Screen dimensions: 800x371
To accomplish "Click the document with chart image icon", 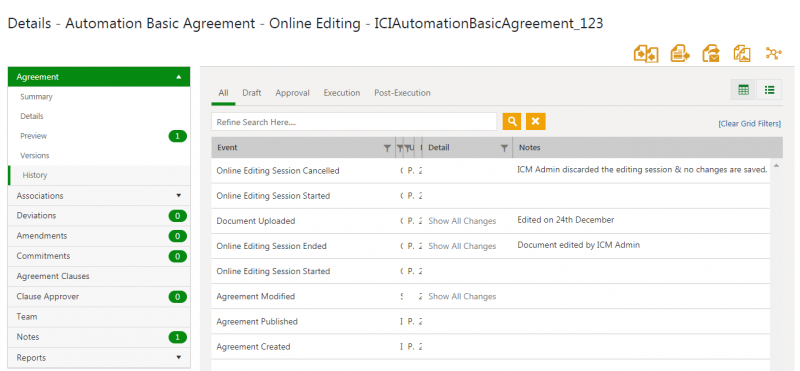I will tap(742, 54).
